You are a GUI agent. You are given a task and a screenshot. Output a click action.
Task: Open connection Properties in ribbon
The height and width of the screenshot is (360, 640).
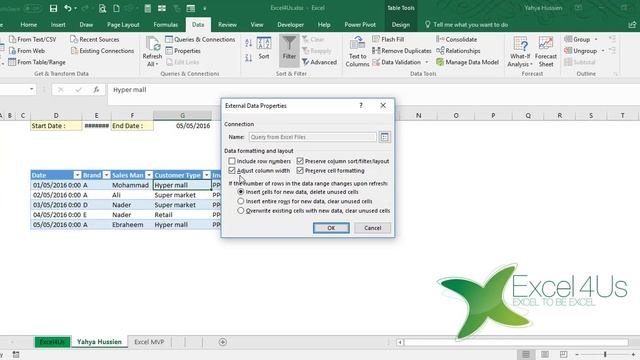pos(183,51)
